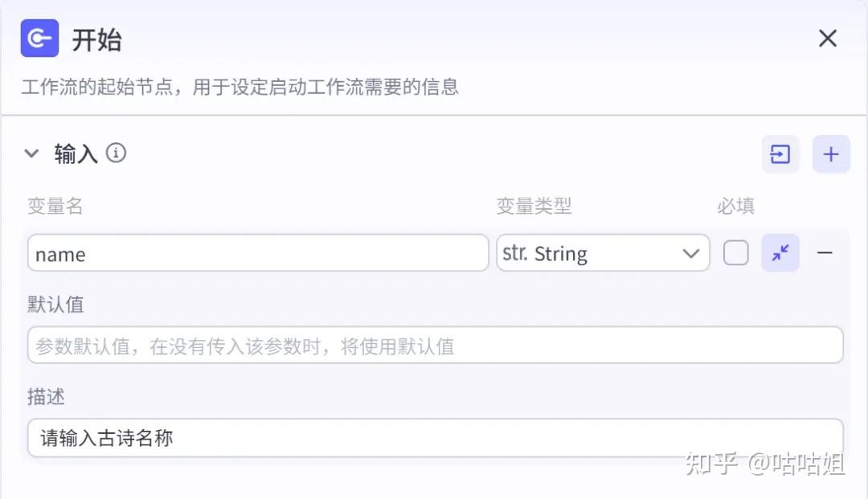Close the 开始 node panel
Viewport: 868px width, 499px height.
click(x=827, y=39)
